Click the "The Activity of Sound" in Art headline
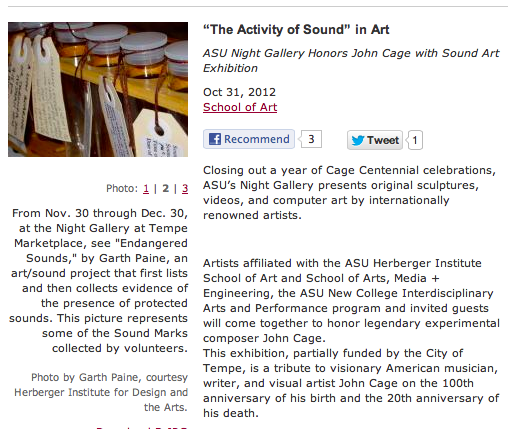This screenshot has width=526, height=429. 296,30
